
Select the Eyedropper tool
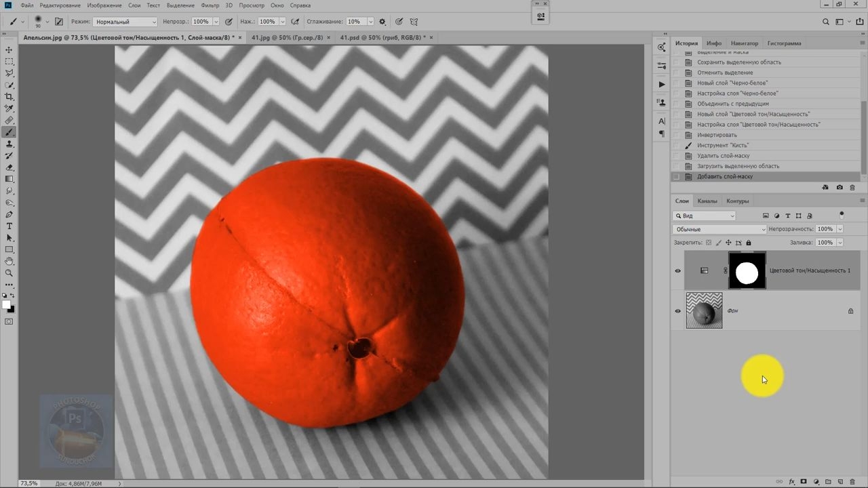click(x=9, y=108)
